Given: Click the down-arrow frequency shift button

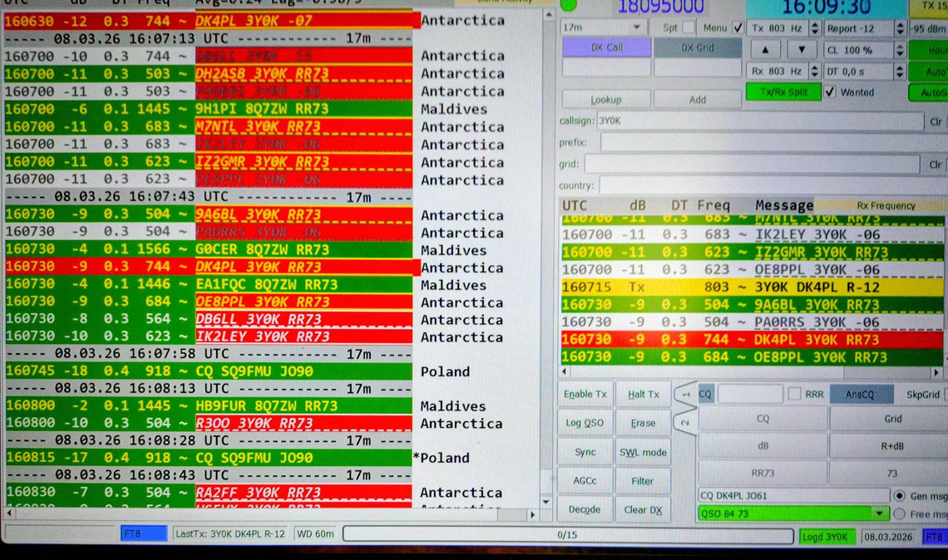Looking at the screenshot, I should point(801,50).
